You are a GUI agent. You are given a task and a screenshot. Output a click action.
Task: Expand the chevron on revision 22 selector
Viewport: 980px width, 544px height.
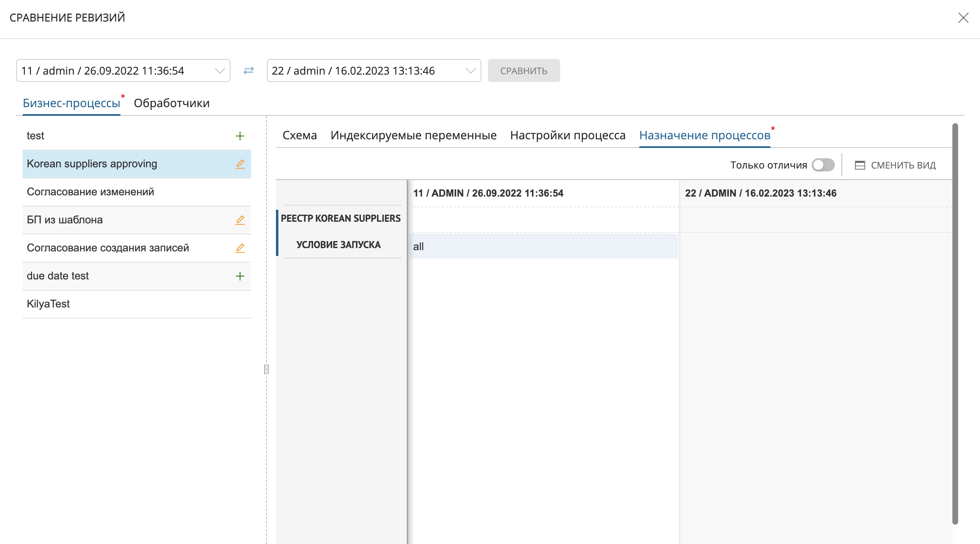click(470, 70)
